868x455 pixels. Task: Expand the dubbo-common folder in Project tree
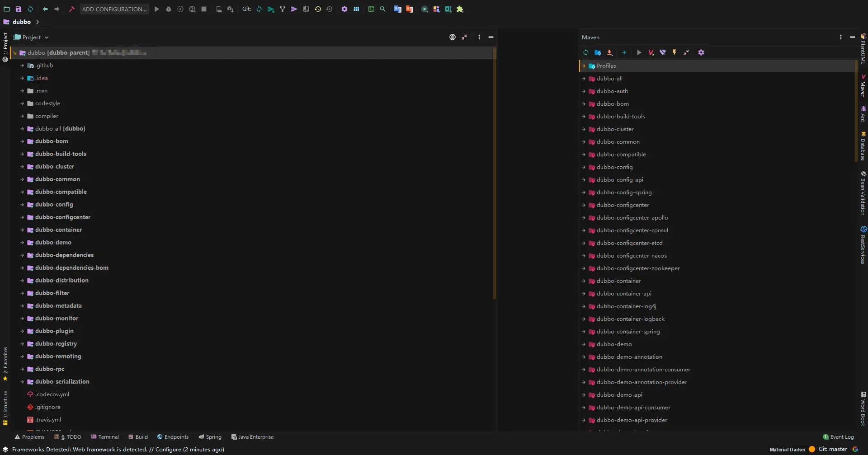(x=22, y=179)
